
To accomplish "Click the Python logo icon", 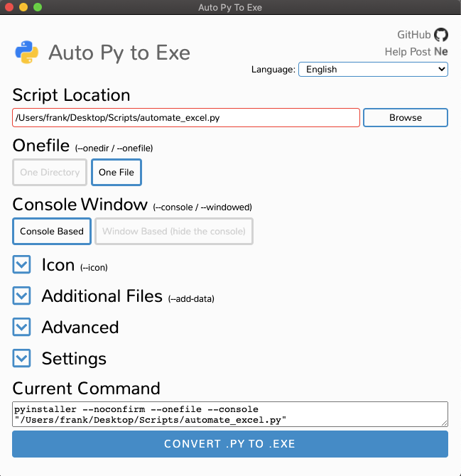I will 27,52.
